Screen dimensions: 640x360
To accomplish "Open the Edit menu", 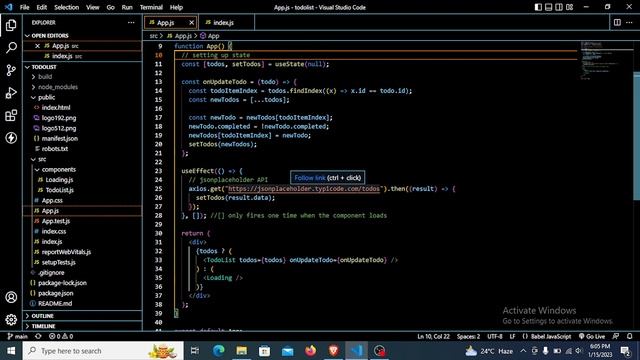I will pyautogui.click(x=42, y=7).
